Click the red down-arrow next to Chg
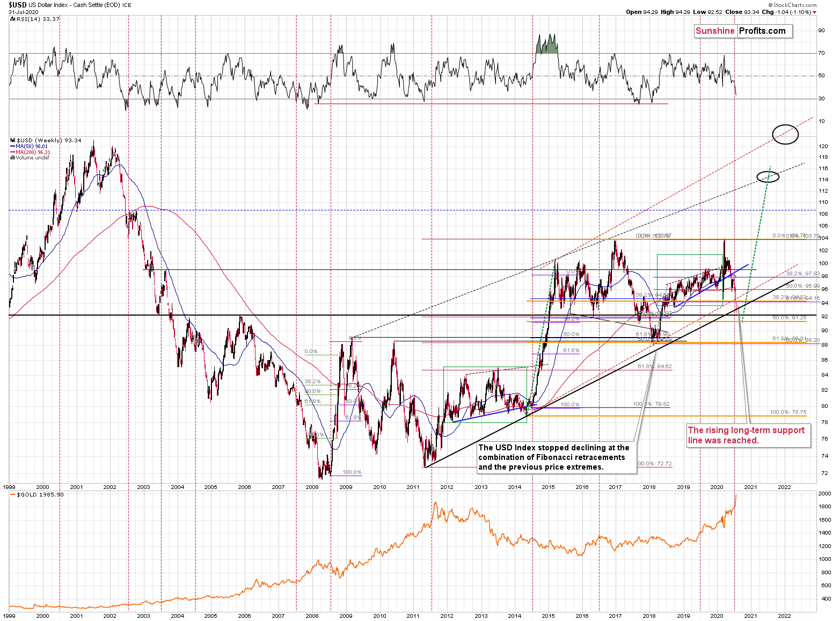This screenshot has width=840, height=621. [x=814, y=12]
